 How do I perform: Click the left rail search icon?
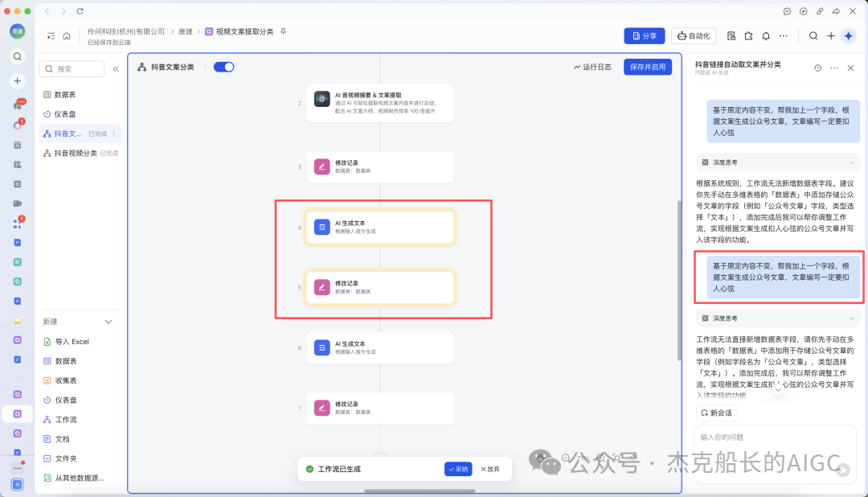tap(17, 56)
